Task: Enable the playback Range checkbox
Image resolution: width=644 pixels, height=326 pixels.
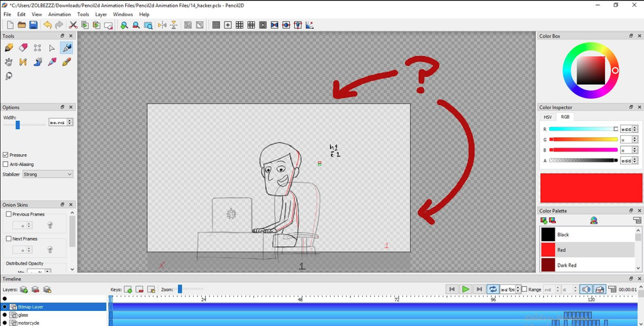Action: tap(525, 289)
